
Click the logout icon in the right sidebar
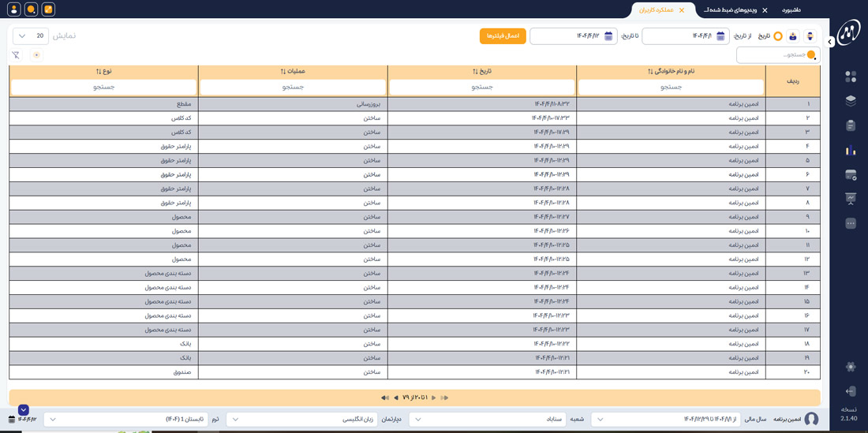point(851,391)
